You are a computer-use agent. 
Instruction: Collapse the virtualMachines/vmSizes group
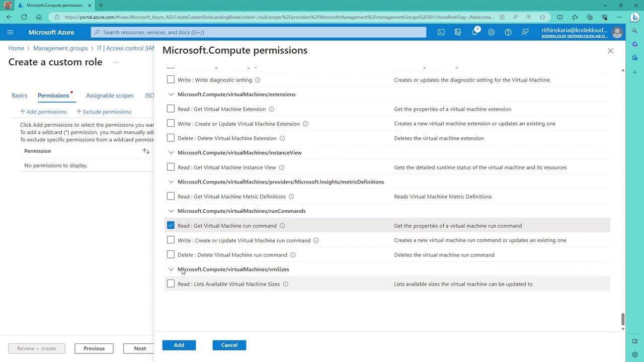click(171, 269)
